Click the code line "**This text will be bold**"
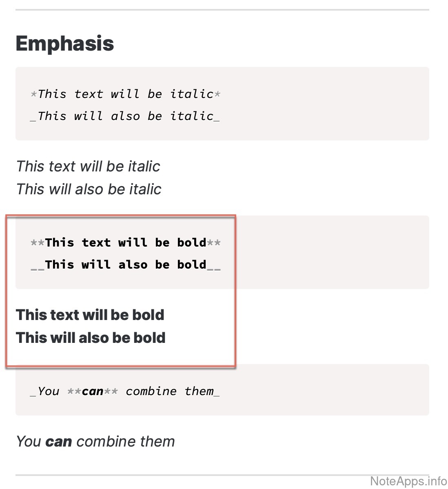 [x=126, y=243]
